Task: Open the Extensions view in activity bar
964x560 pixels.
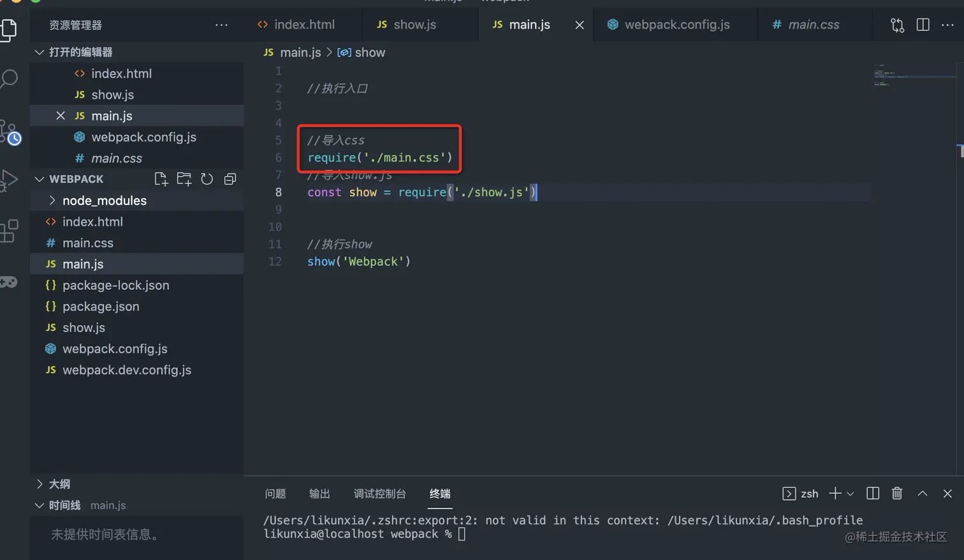Action: 9,231
